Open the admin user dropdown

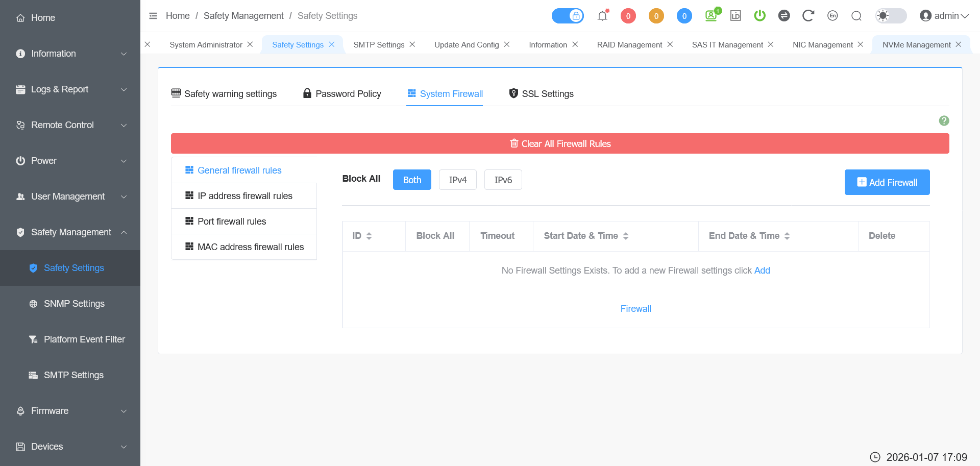944,16
